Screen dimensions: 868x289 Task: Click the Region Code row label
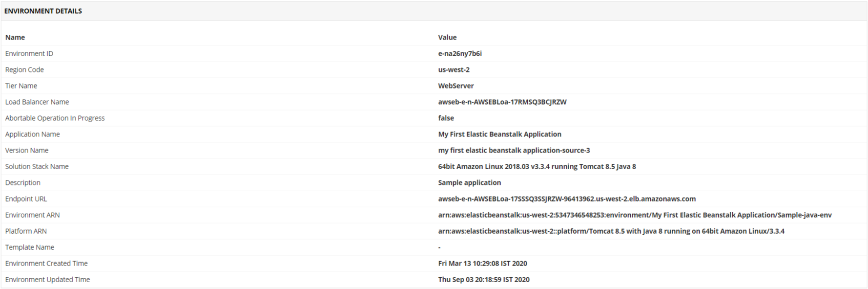click(x=24, y=69)
